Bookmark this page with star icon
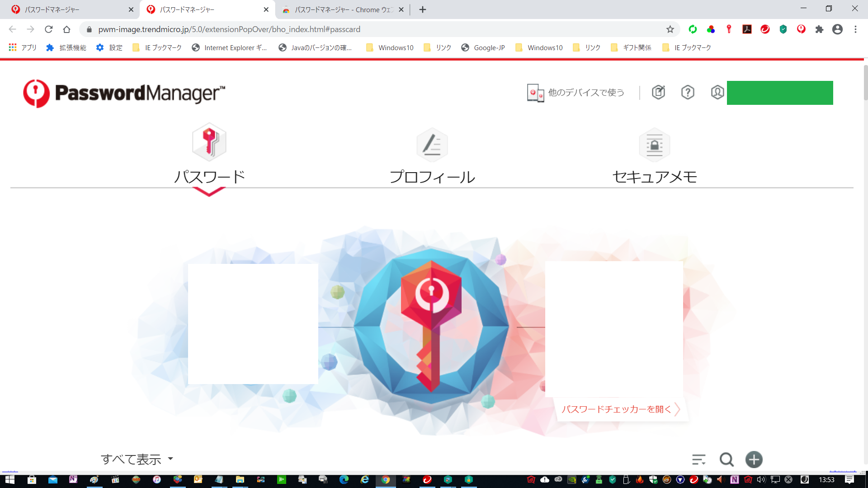 point(670,29)
